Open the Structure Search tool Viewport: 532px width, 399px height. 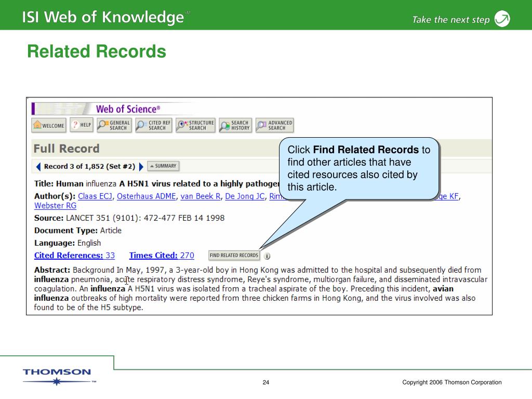pyautogui.click(x=195, y=125)
